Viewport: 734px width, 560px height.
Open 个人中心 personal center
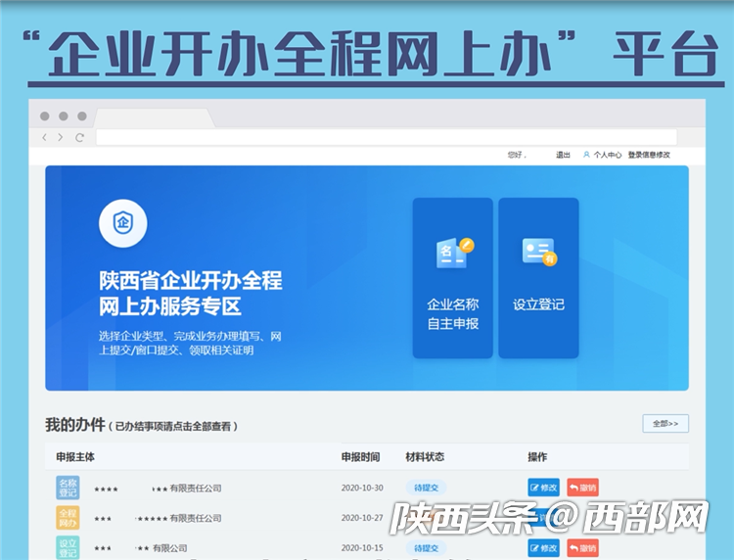608,155
